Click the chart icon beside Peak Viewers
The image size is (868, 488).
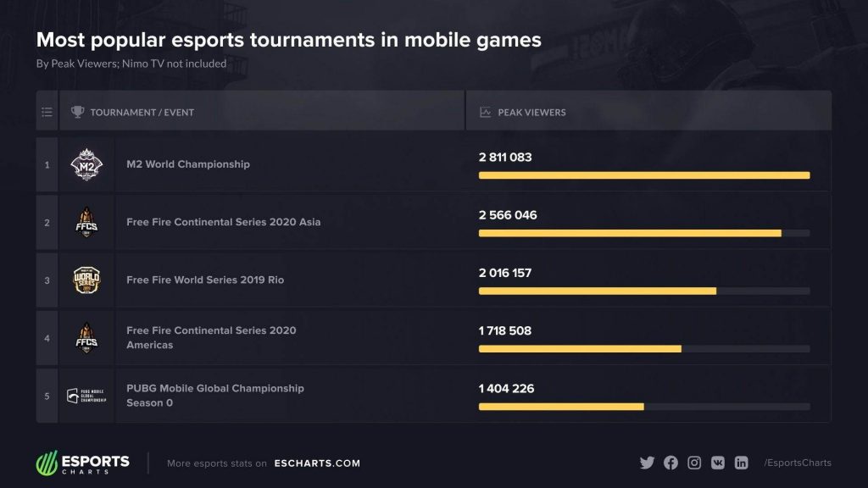(x=485, y=112)
